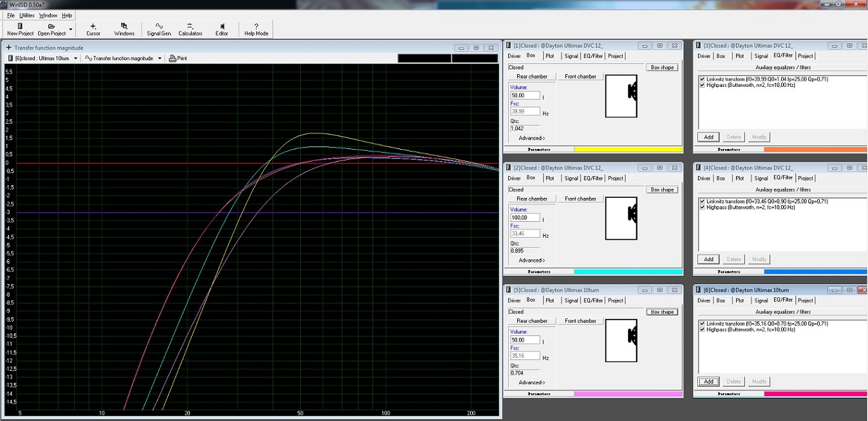Click the orange plot color bar of project [3]
Viewport: 868px width, 421px height.
tap(815, 150)
